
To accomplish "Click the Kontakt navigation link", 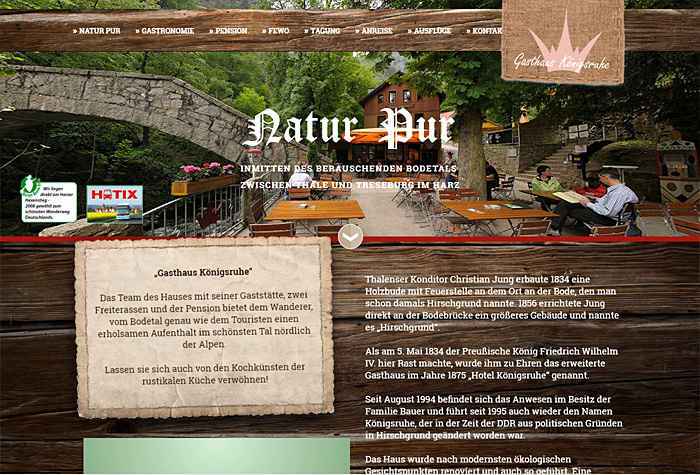I will [484, 31].
